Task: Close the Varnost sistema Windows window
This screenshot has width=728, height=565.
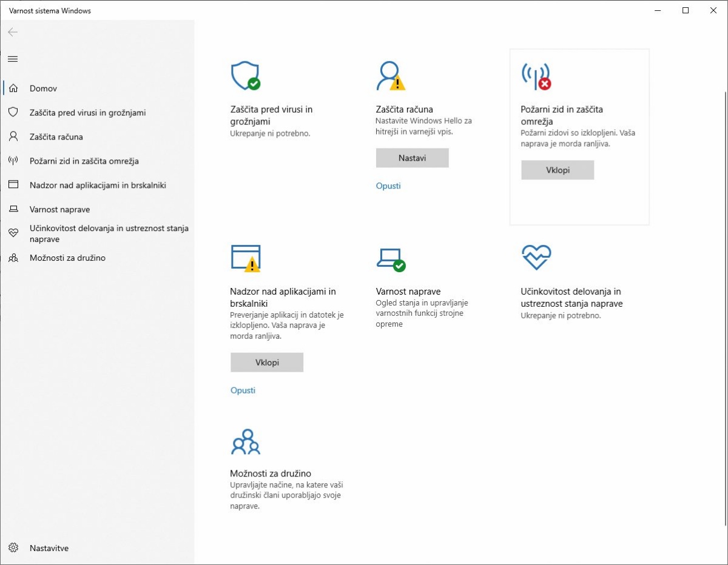Action: point(713,10)
